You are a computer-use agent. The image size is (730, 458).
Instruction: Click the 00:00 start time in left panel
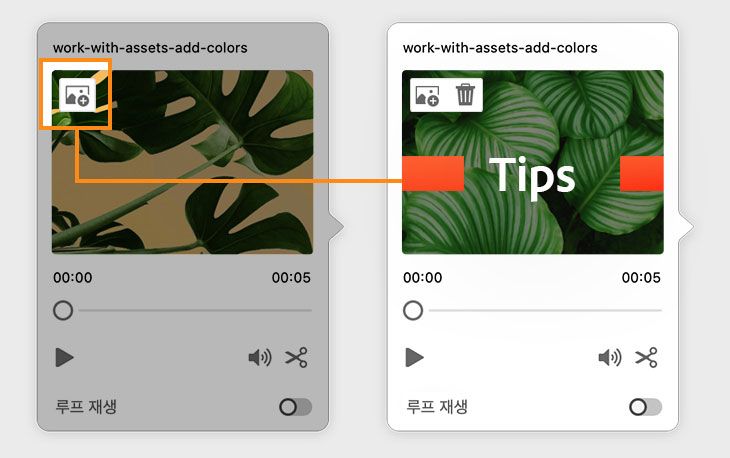(73, 278)
